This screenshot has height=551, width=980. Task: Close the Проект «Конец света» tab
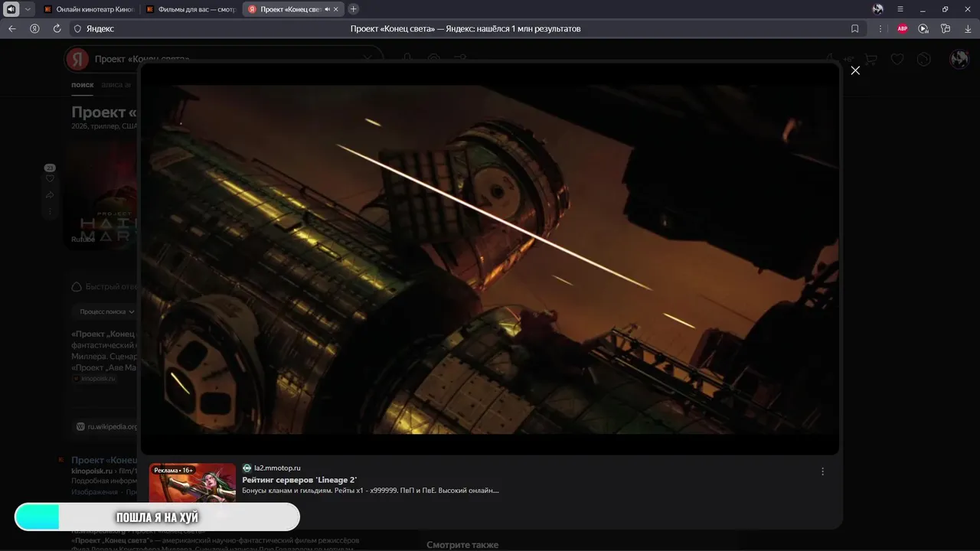click(x=336, y=9)
